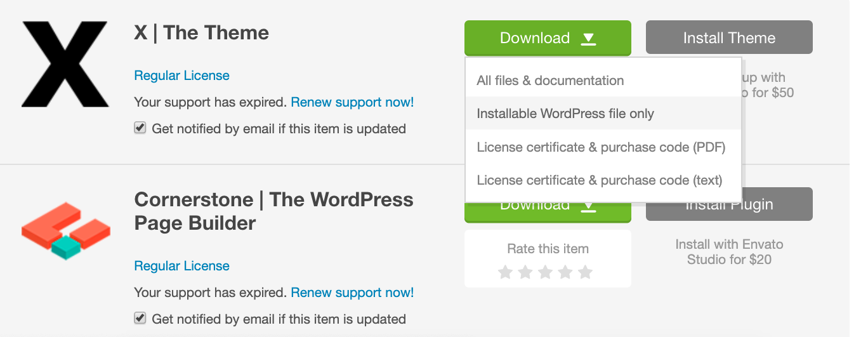This screenshot has width=868, height=337.
Task: Open the X theme Download dropdown
Action: [548, 38]
